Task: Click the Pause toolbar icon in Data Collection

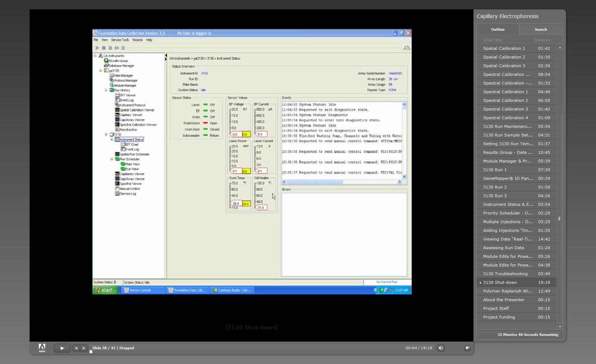Action: point(123,48)
